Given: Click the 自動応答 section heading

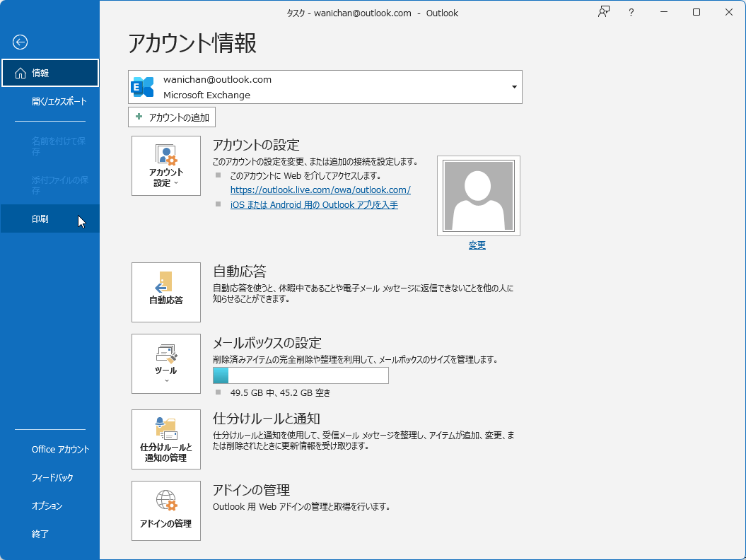Looking at the screenshot, I should (239, 272).
